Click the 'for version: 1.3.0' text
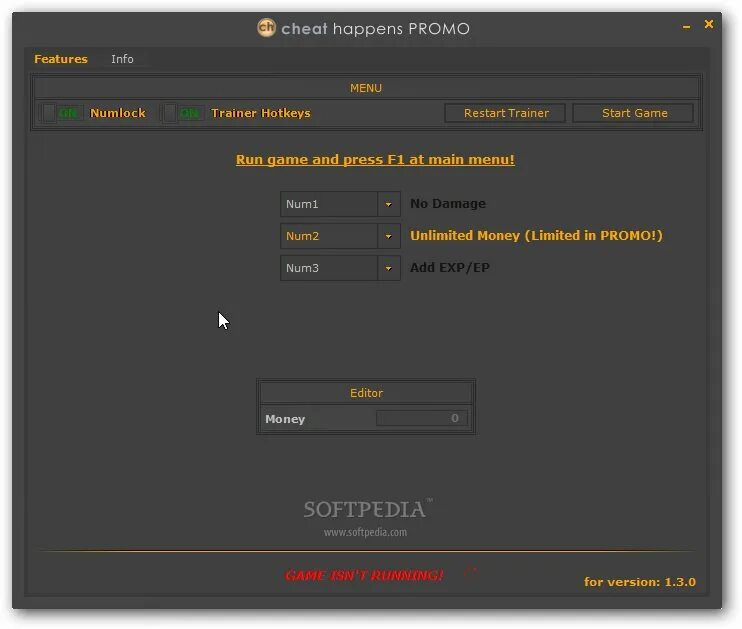Screen dimensions: 742x629 [x=640, y=582]
